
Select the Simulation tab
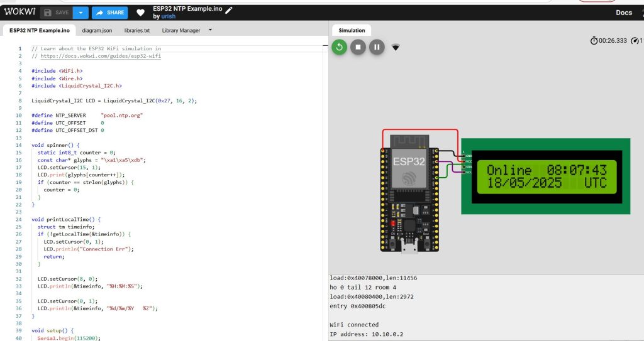352,30
